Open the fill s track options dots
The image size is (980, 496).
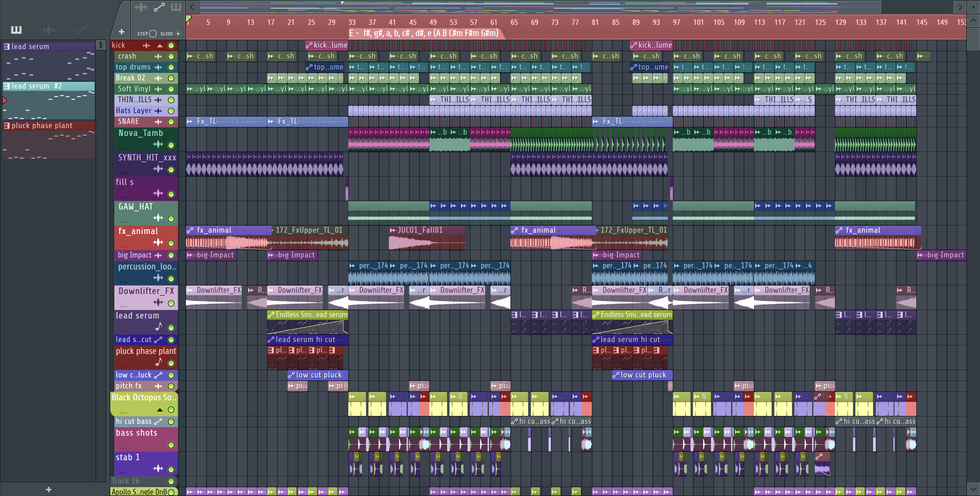pyautogui.click(x=123, y=197)
